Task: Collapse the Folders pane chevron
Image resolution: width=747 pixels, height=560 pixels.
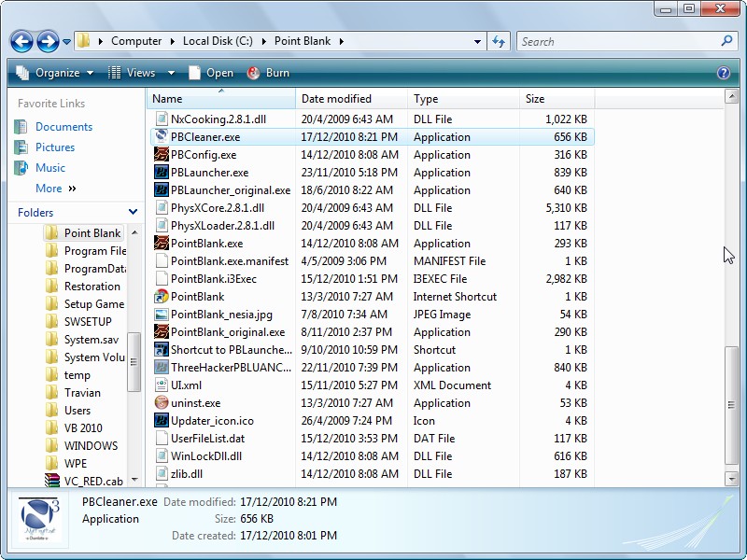Action: pos(133,212)
